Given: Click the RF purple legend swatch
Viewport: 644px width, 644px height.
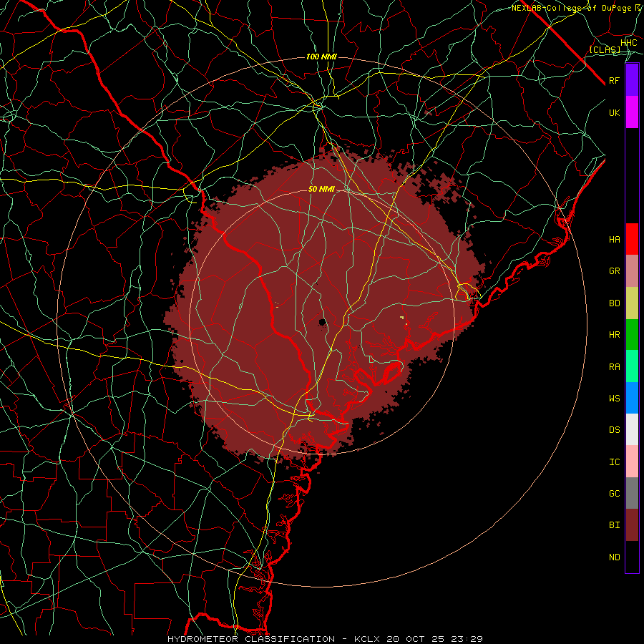Looking at the screenshot, I should [x=632, y=80].
